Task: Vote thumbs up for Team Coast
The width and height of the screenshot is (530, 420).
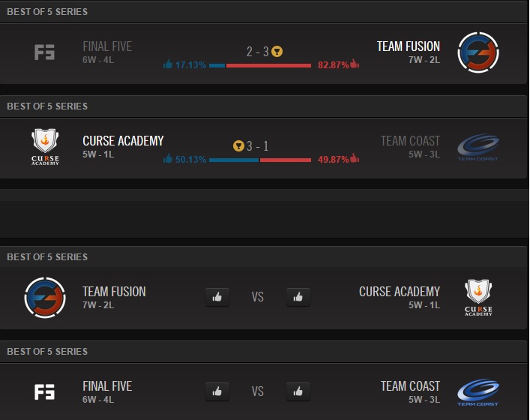Action: pyautogui.click(x=298, y=391)
